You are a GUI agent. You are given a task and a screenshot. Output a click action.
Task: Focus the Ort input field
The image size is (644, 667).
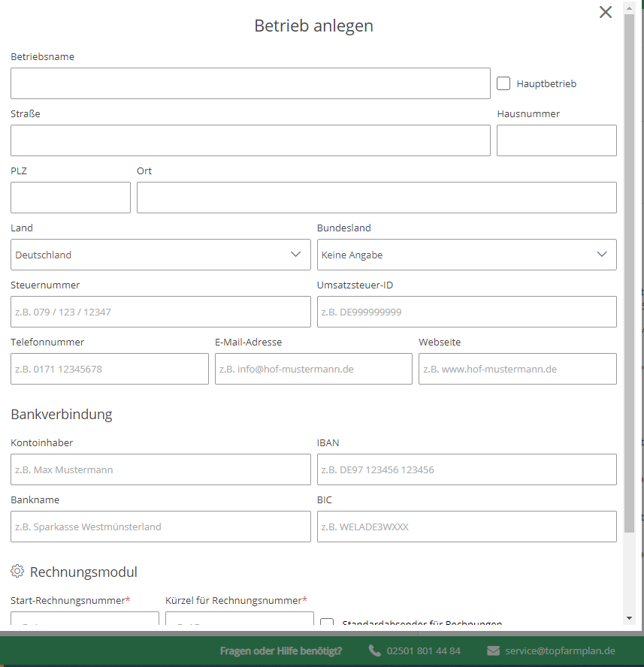tap(376, 198)
